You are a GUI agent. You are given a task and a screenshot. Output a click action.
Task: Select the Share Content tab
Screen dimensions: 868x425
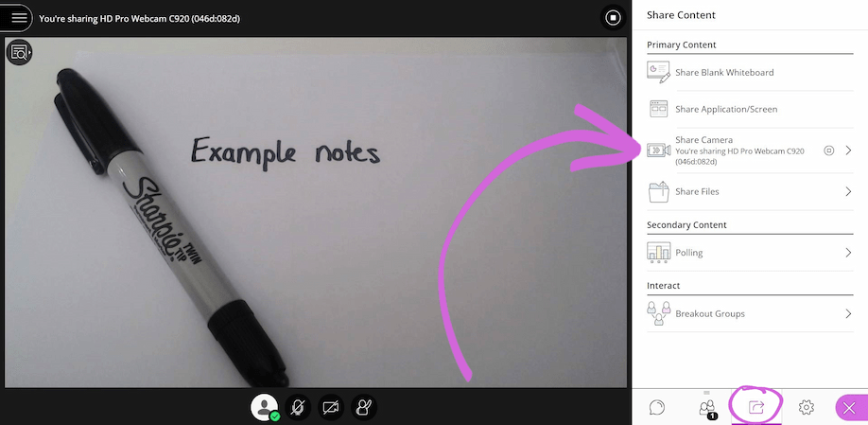click(755, 407)
